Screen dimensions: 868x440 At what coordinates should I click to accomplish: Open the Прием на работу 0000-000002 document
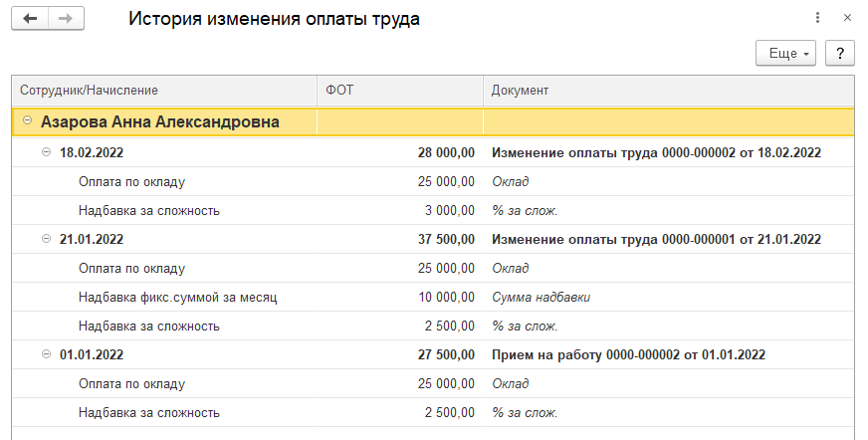tap(628, 354)
